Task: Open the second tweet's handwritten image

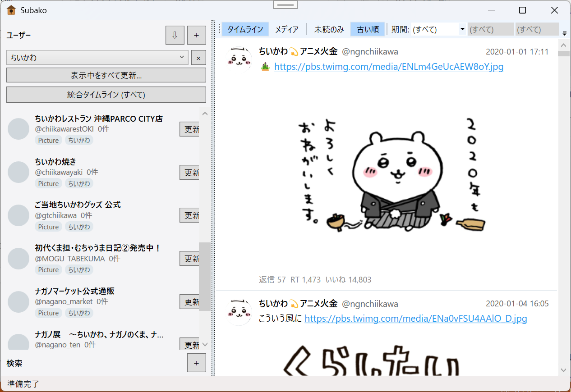Action: click(371, 359)
